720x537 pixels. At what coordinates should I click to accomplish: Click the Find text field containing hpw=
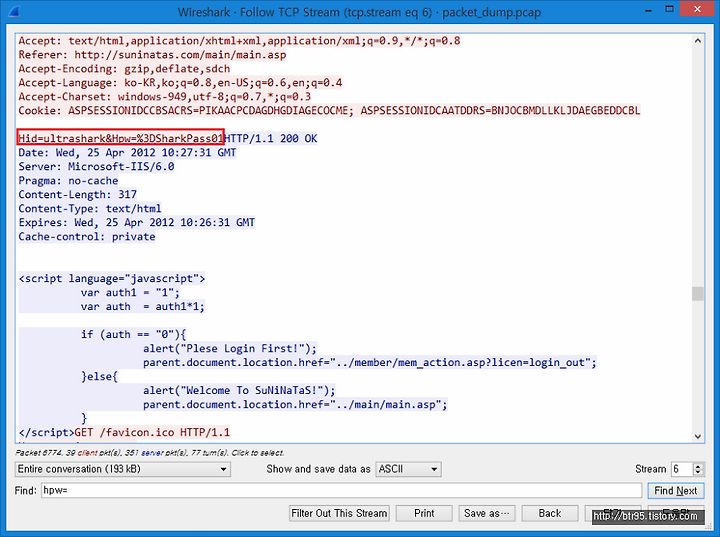(342, 491)
